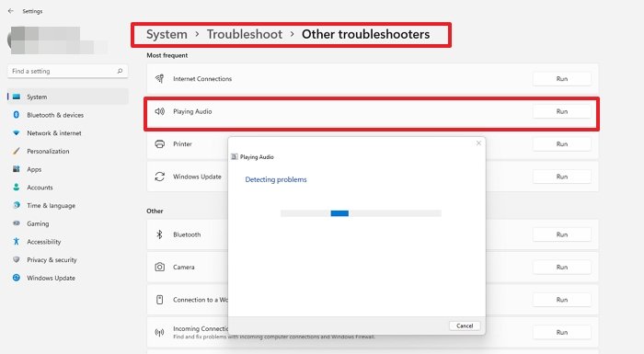The image size is (644, 354).
Task: Click the search magnifier icon
Action: (120, 71)
